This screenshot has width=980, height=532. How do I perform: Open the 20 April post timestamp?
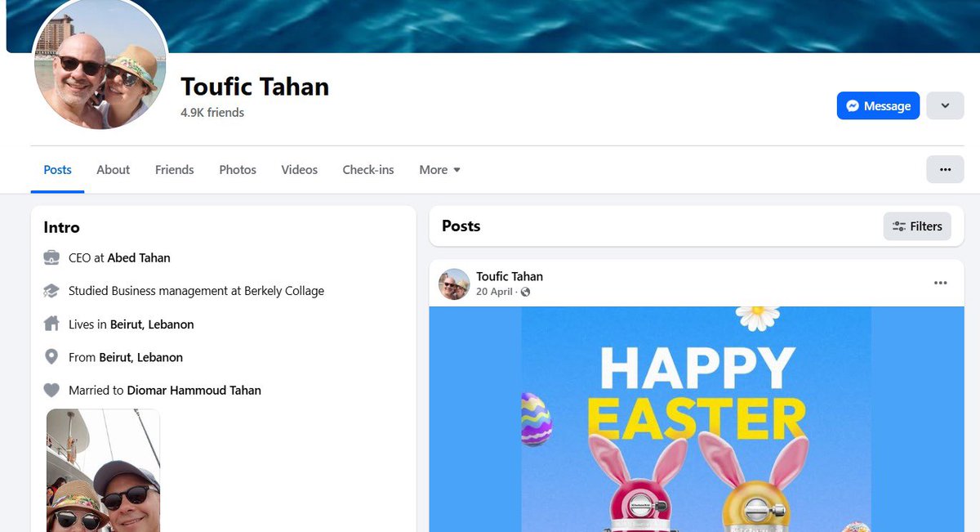[x=494, y=292]
